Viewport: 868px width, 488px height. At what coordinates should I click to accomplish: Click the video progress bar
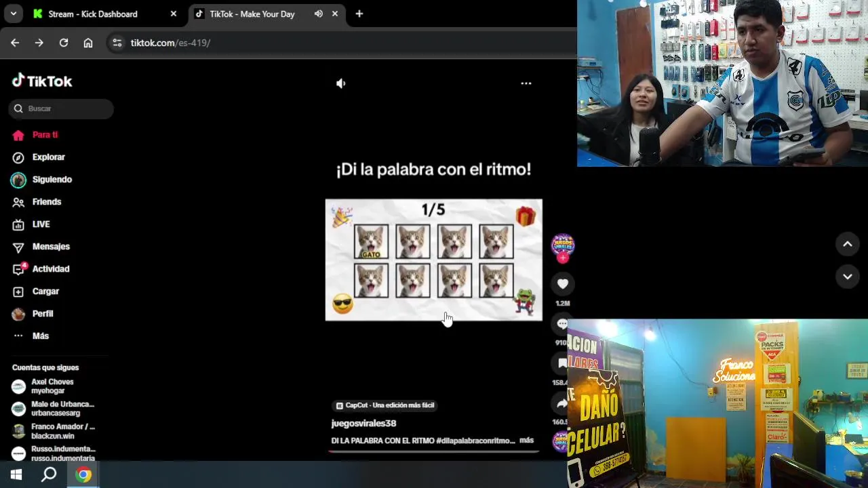[x=434, y=451]
